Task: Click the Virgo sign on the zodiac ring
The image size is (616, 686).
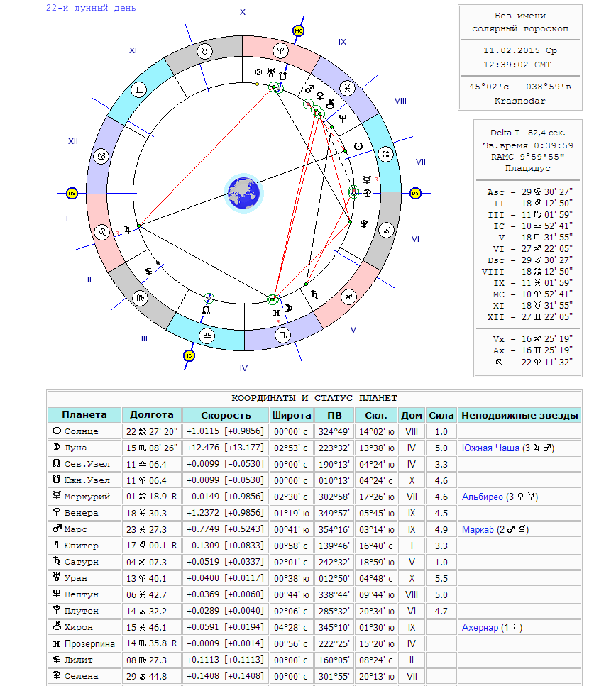Action: pos(140,299)
